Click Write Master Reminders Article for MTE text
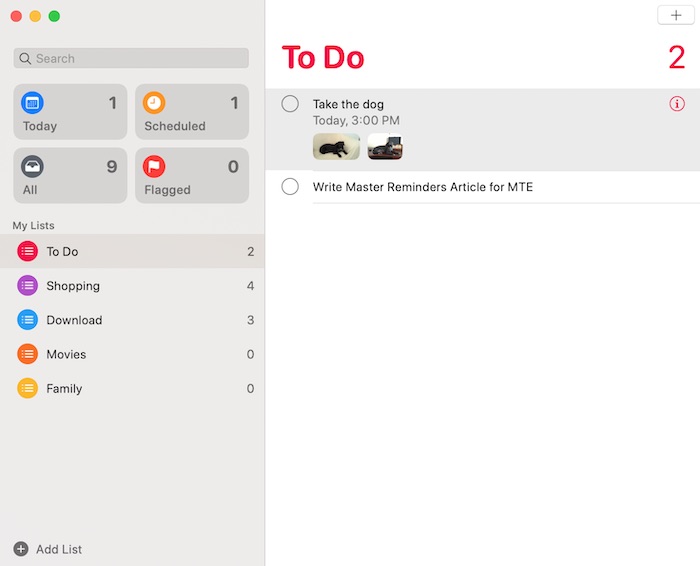700x566 pixels. click(423, 187)
